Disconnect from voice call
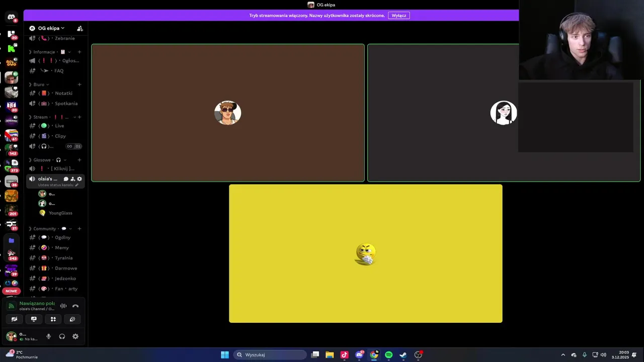Screen dimensions: 644x362 click(75, 306)
